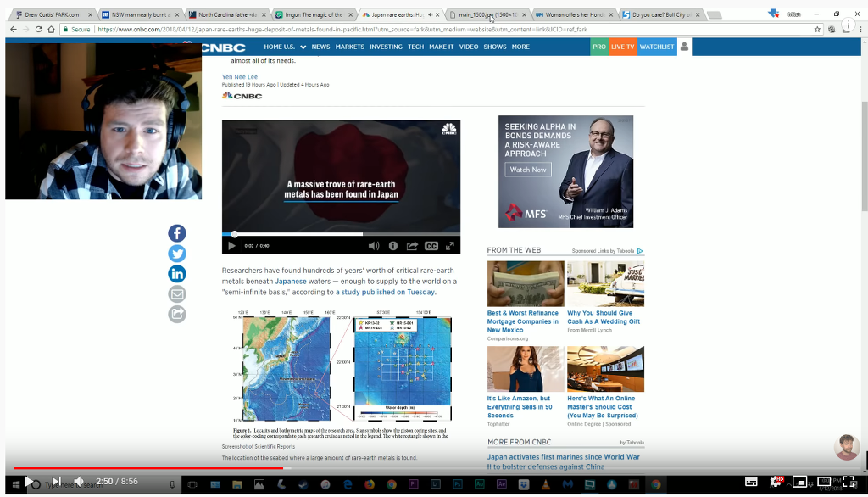Open author Yen Nee Lee link
The height and width of the screenshot is (497, 868).
pos(240,77)
